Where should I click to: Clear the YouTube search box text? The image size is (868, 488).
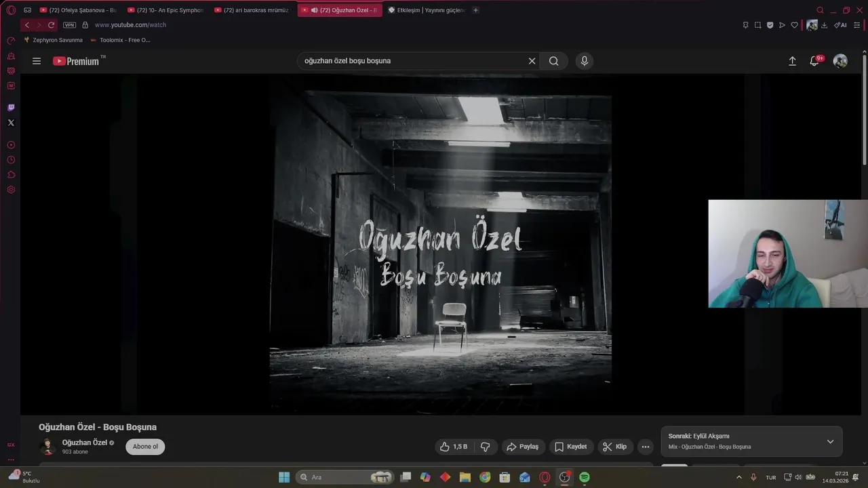tap(532, 61)
